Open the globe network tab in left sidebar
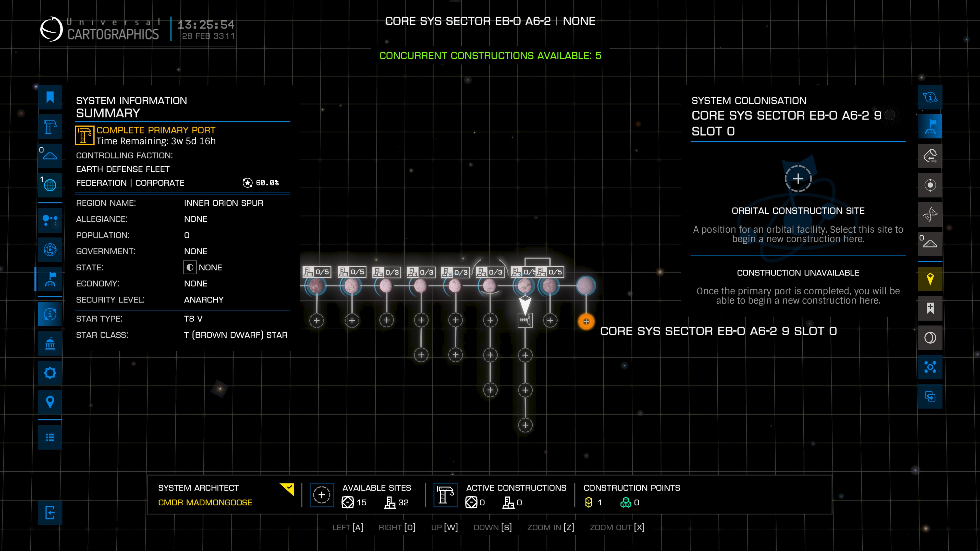This screenshot has width=980, height=551. pos(50,249)
